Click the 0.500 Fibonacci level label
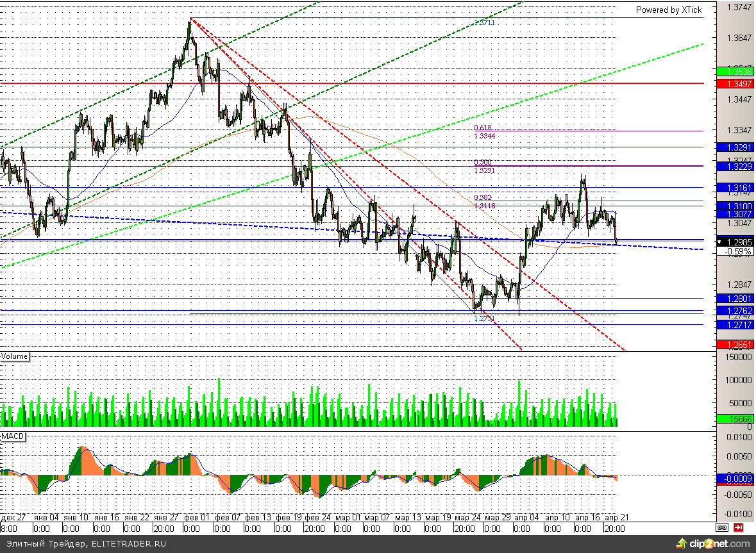The width and height of the screenshot is (756, 553). point(483,162)
